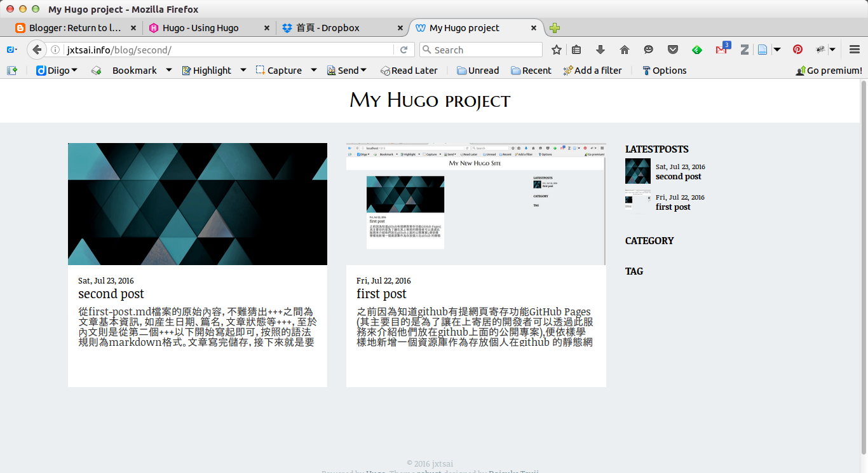Pin page with the Pinterest icon

[x=797, y=50]
